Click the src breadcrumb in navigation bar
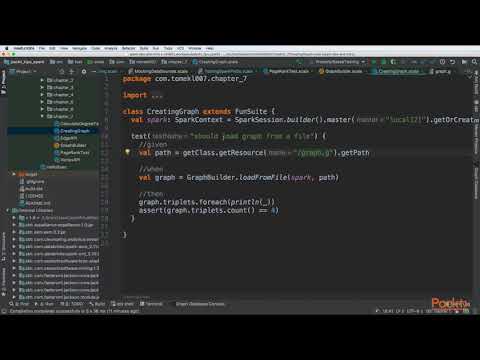 pos(56,62)
